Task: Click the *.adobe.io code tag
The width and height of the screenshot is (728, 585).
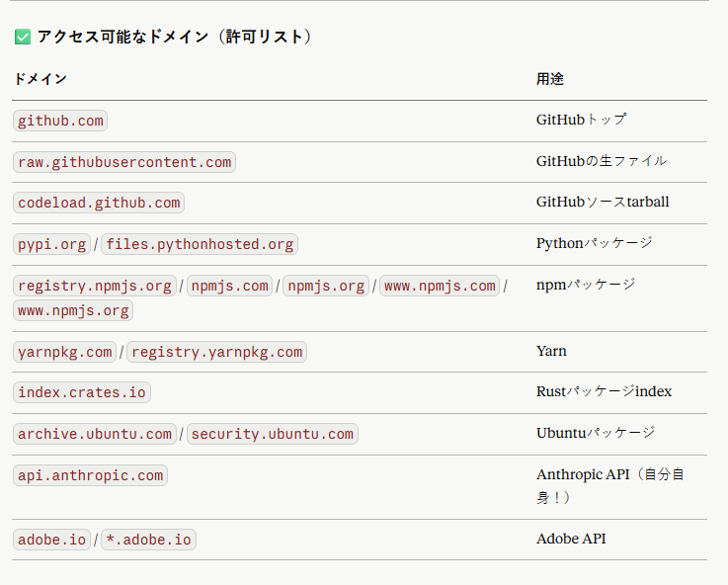Action: [148, 540]
